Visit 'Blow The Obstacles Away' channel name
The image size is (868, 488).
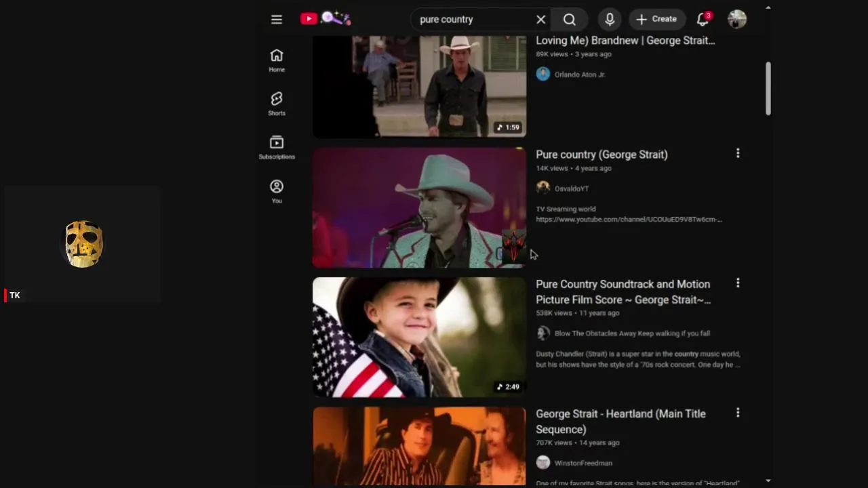pos(632,333)
